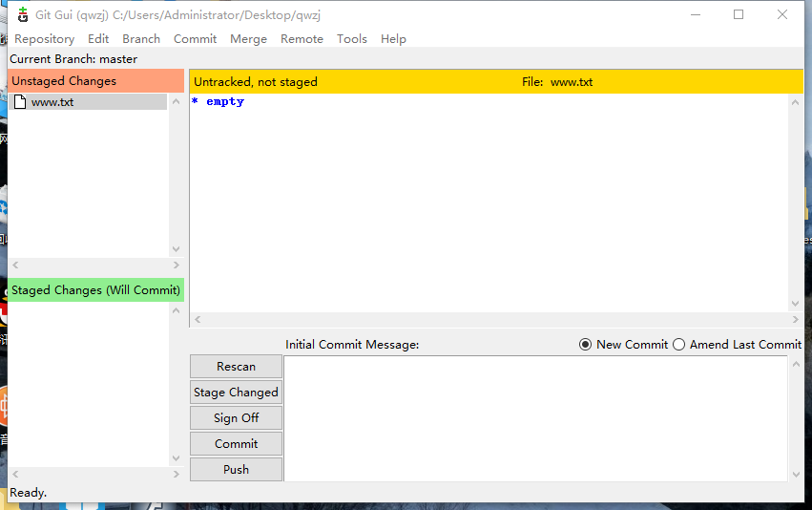812x510 pixels.
Task: Click the Unstaged Changes header
Action: pos(96,81)
